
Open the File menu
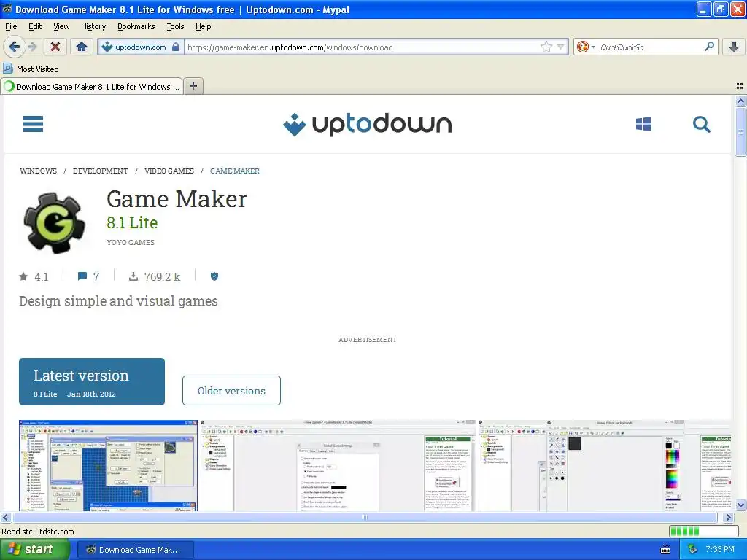pyautogui.click(x=11, y=26)
